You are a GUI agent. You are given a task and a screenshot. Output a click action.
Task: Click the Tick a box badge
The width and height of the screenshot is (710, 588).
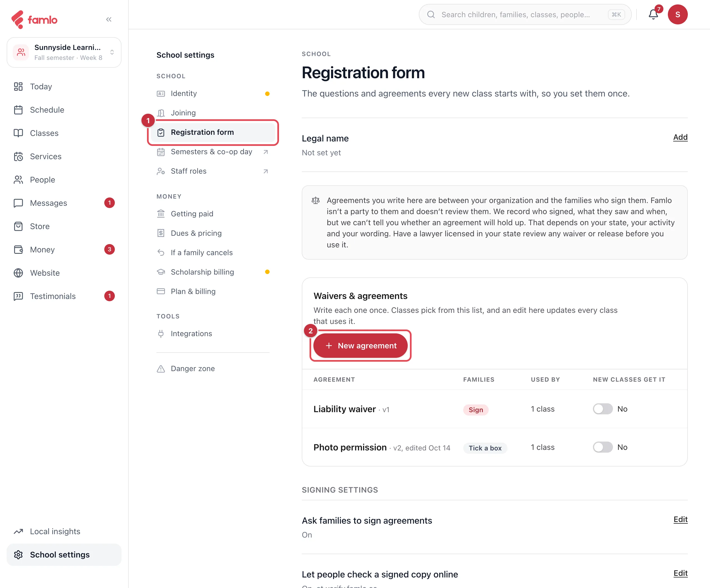point(485,448)
